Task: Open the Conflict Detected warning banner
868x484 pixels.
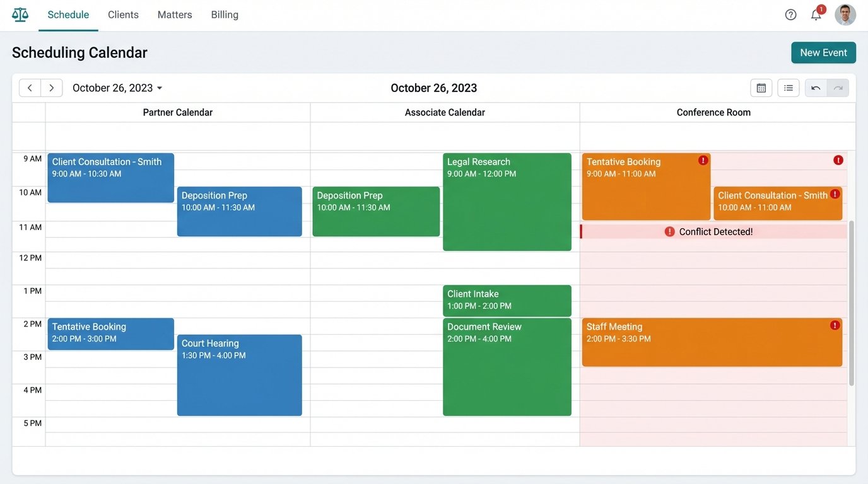Action: tap(713, 231)
